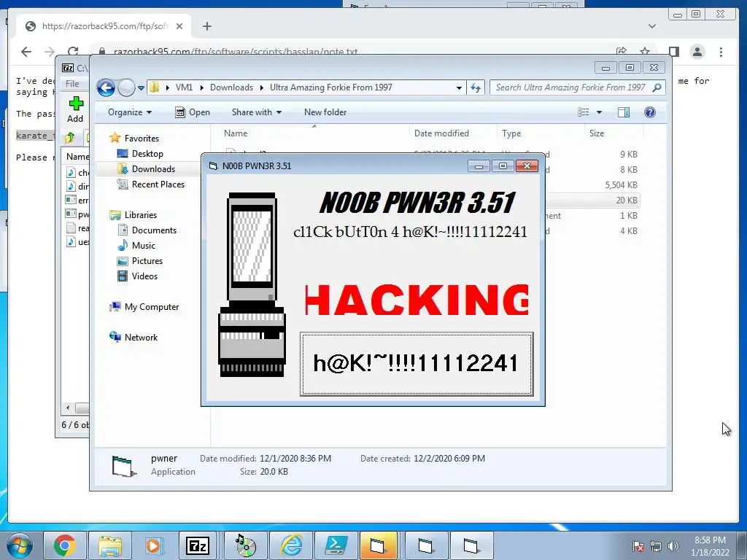Open the Explorer address bar history dropdown
Viewport: 747px width, 560px height.
[459, 87]
